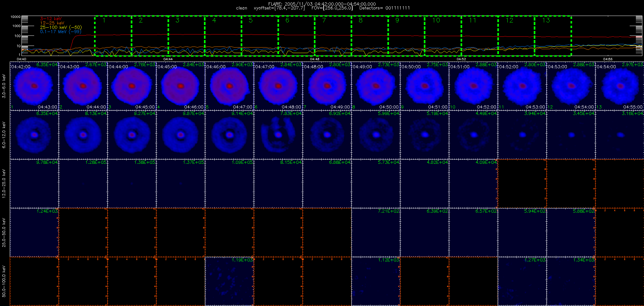Click the '6.39E+02' value label
This screenshot has height=306, width=644.
437,211
